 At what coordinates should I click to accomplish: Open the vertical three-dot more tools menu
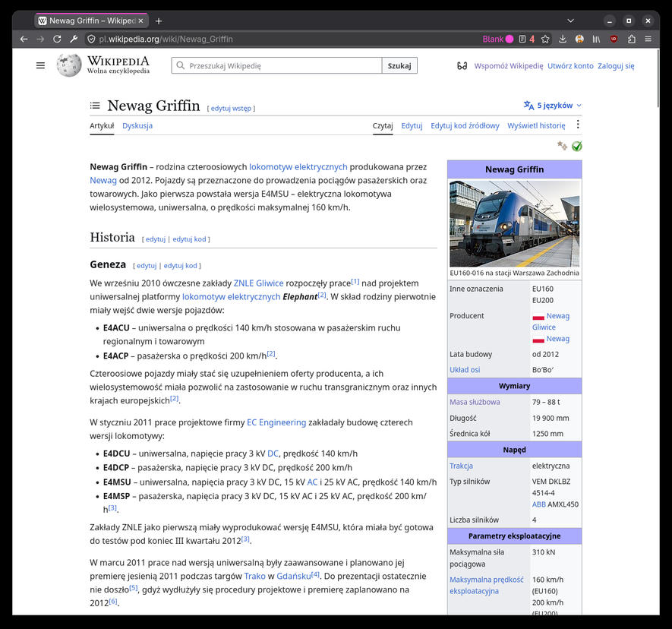(578, 125)
